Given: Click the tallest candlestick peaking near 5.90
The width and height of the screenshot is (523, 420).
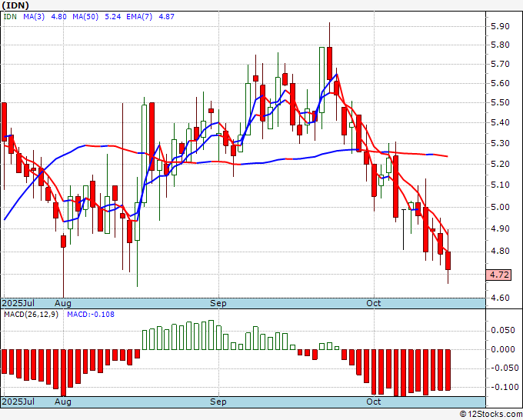Looking at the screenshot, I should tap(329, 63).
